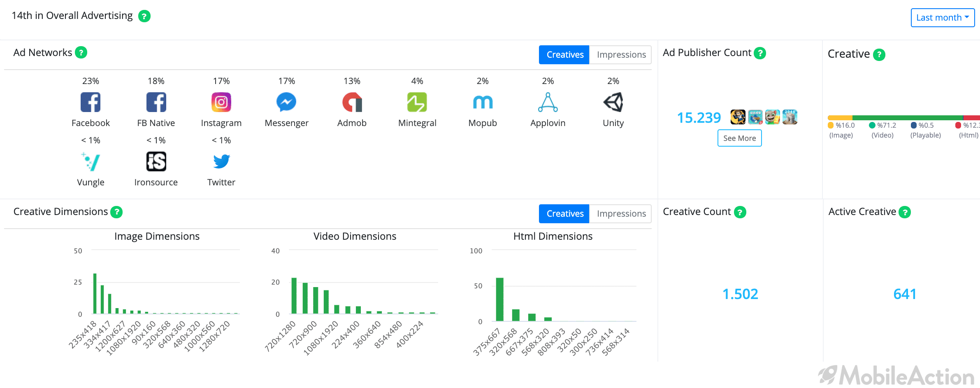980x388 pixels.
Task: Click the 14th in Overall Advertising heading
Action: tap(72, 16)
